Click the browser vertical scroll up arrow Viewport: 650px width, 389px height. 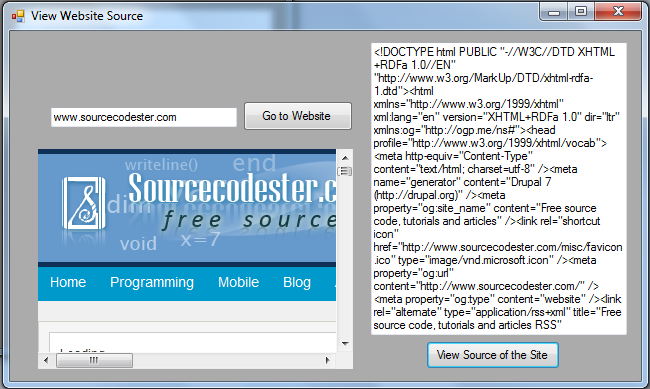click(x=345, y=158)
